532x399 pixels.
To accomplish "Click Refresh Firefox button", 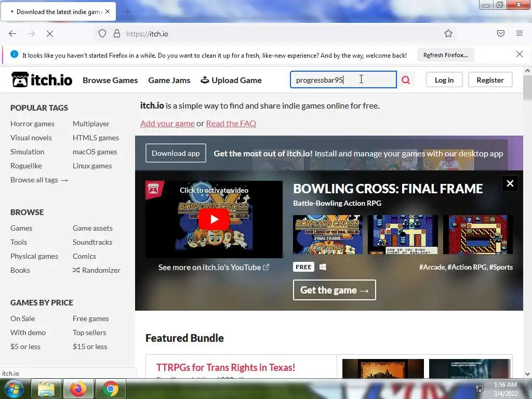I will (x=445, y=55).
